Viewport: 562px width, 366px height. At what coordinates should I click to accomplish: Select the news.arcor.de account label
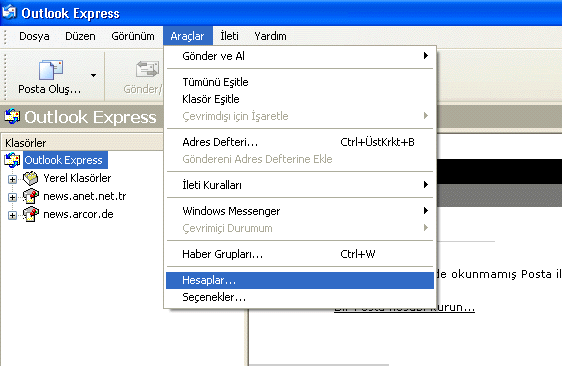(78, 214)
